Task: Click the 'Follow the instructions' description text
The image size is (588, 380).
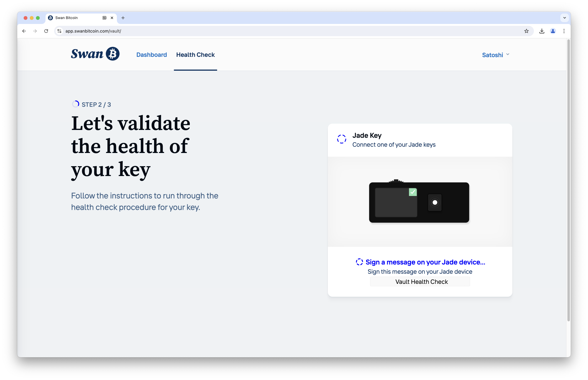Action: (x=145, y=202)
